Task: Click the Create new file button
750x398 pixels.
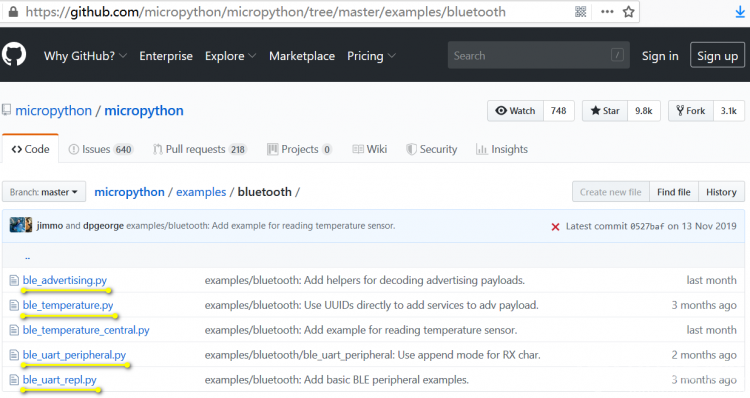Action: [611, 192]
